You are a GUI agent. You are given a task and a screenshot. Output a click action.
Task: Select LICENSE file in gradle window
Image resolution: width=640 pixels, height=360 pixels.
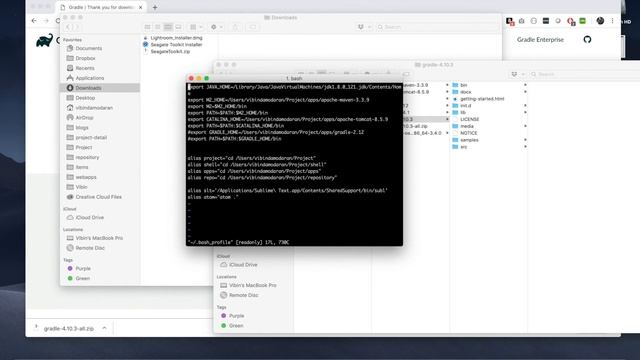466,119
